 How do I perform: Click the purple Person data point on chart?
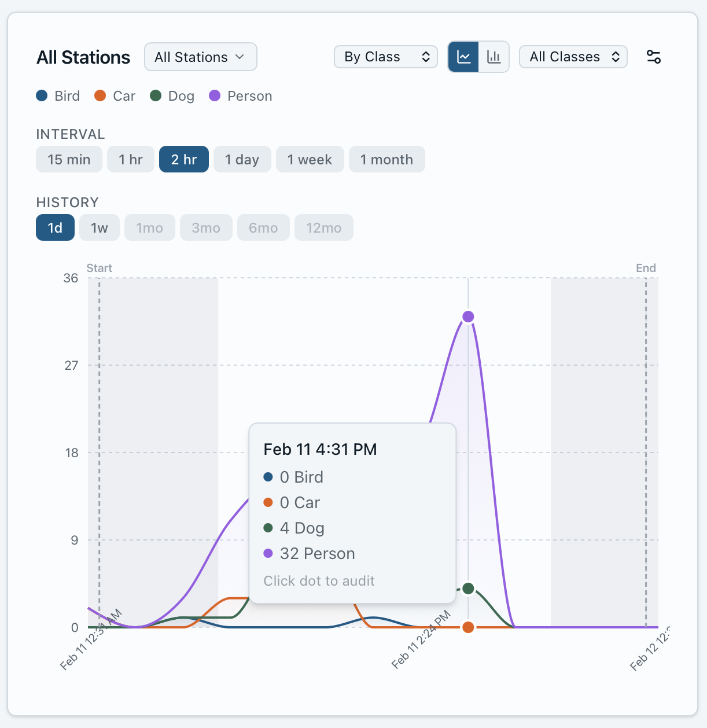coord(468,317)
